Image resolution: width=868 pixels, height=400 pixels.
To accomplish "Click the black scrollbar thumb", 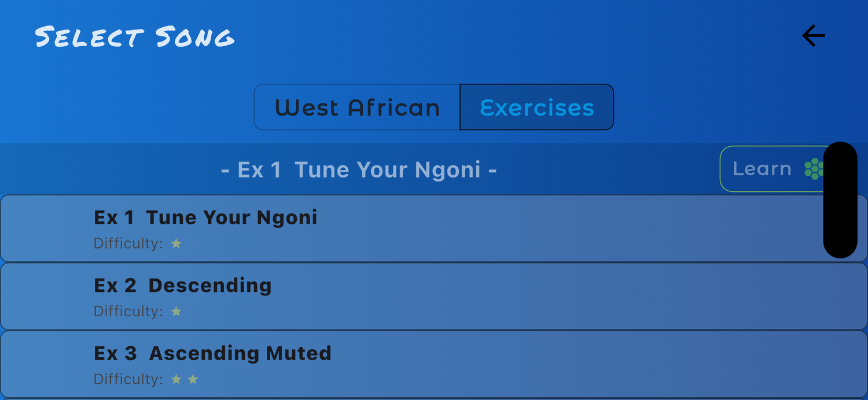I will [x=840, y=199].
